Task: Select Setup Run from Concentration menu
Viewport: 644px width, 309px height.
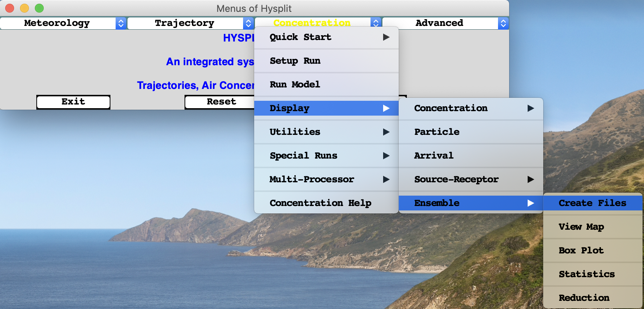Action: click(x=326, y=61)
